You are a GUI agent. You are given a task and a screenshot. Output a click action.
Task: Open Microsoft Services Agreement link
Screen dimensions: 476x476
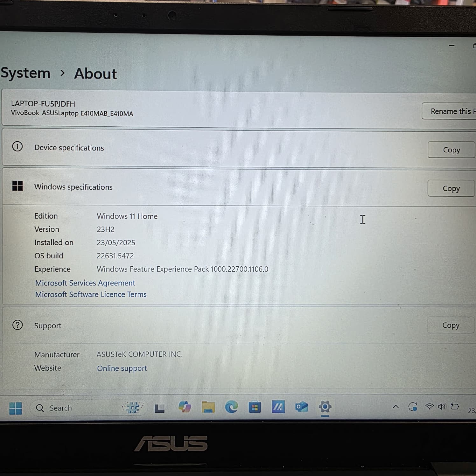[85, 283]
